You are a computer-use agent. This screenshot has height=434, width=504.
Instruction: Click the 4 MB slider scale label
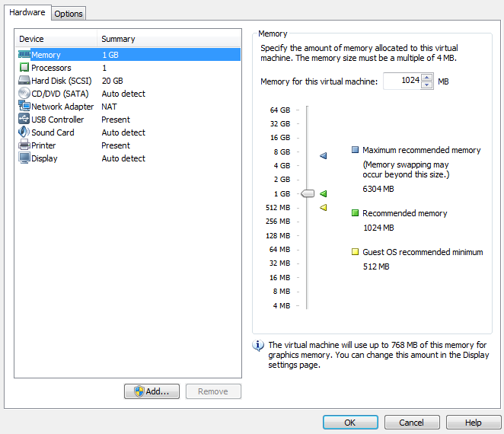click(282, 306)
